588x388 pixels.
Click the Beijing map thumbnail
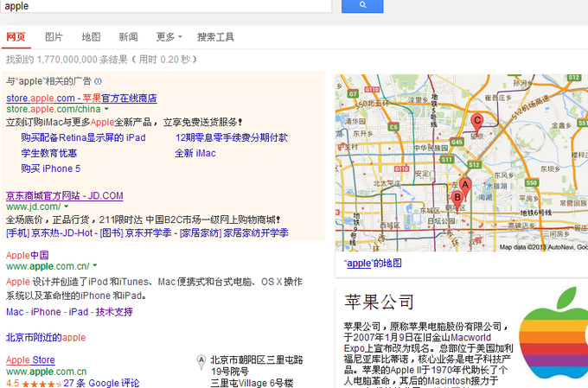point(462,162)
